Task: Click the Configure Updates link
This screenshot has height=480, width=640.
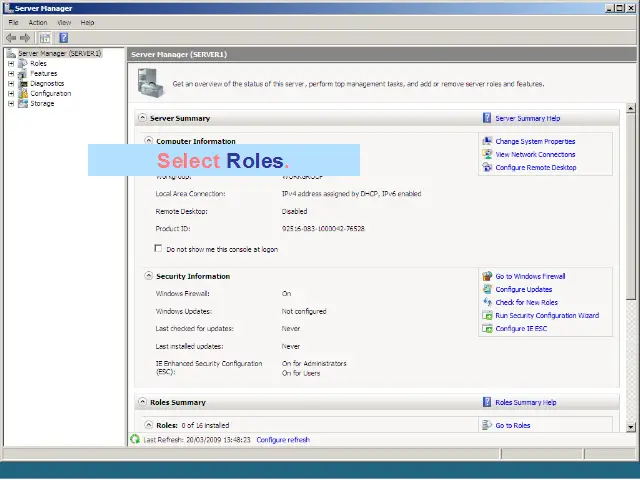Action: pos(524,289)
